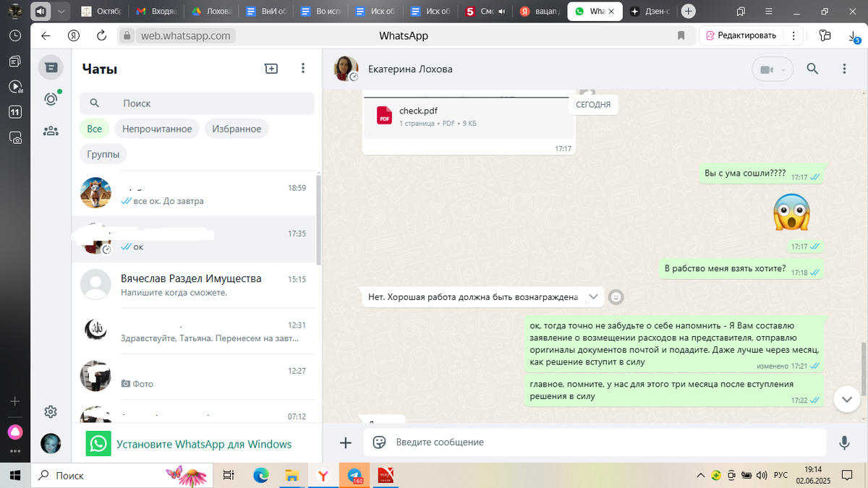Click the attach plus icon near the message field
The height and width of the screenshot is (488, 868).
346,442
